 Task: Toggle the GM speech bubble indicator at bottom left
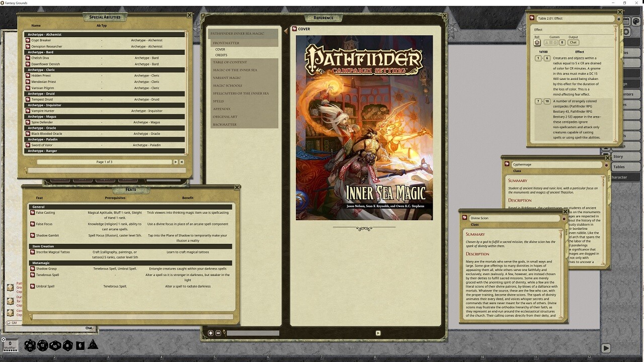[9, 323]
